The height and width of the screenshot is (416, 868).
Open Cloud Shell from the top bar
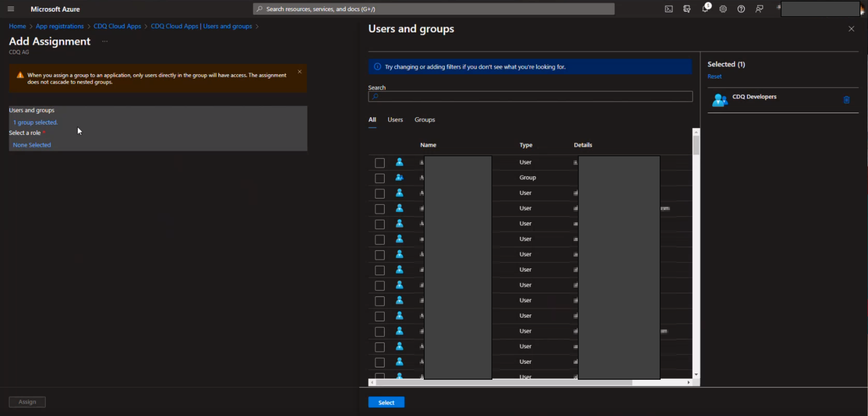(669, 9)
